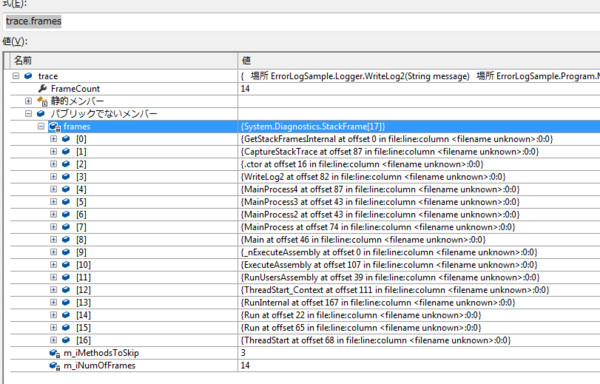Expand frame [6] MainProcess2 entry
This screenshot has width=600, height=384.
pos(54,214)
